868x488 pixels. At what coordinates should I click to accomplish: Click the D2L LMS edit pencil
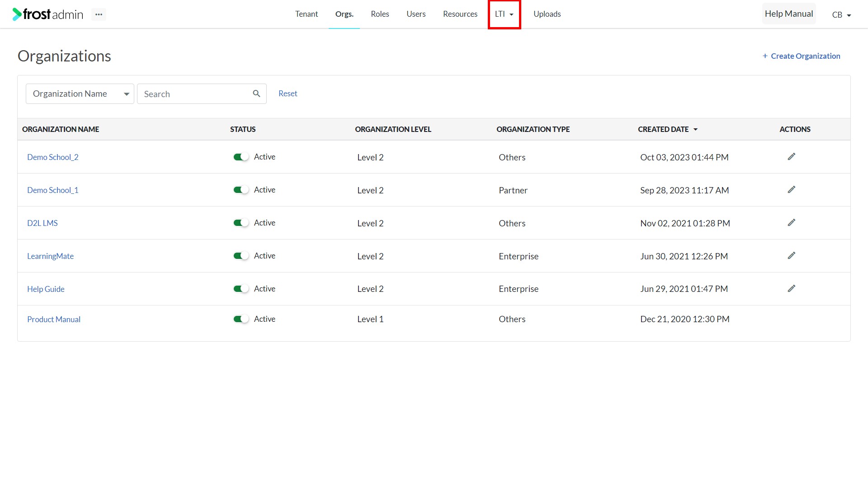pos(791,223)
